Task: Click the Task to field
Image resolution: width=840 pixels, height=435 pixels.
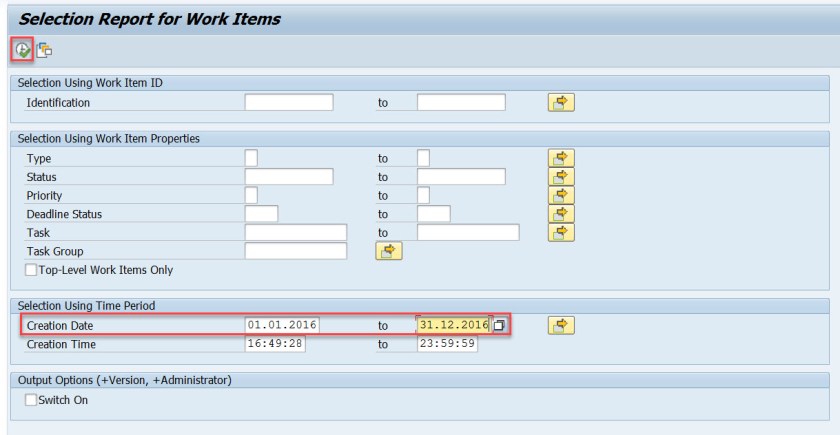Action: click(x=468, y=232)
